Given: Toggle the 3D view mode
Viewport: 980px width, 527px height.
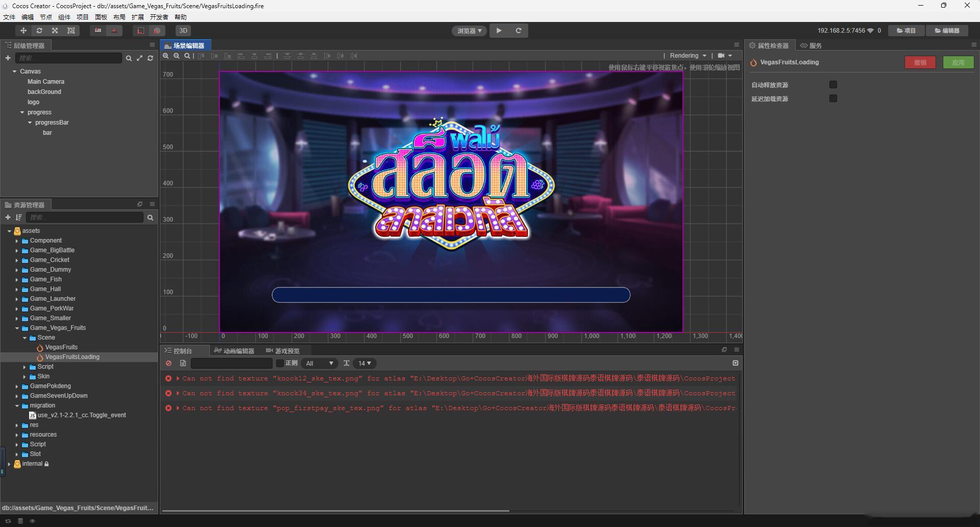Looking at the screenshot, I should [x=183, y=31].
